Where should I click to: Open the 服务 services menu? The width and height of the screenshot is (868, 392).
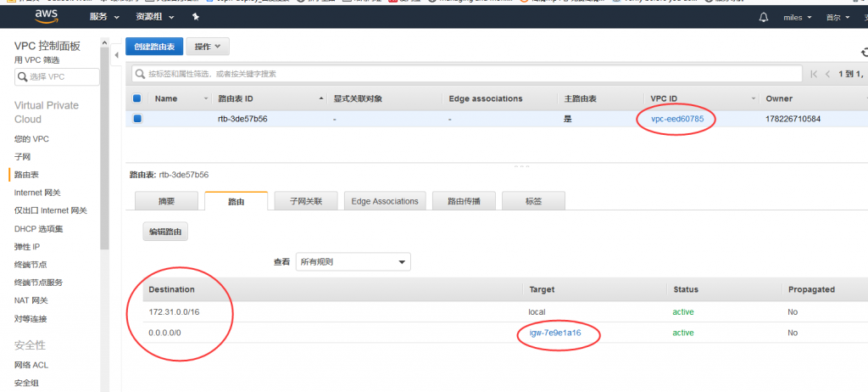[x=103, y=17]
